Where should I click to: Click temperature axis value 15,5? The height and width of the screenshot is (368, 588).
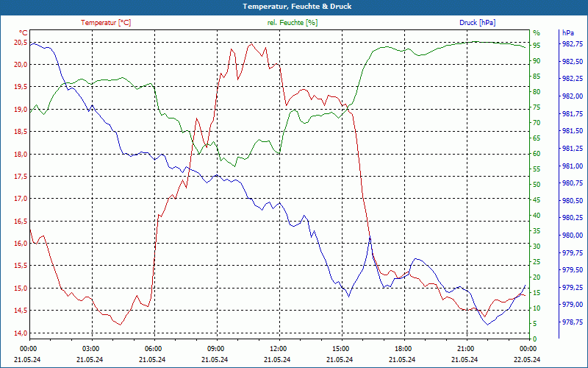click(x=21, y=266)
